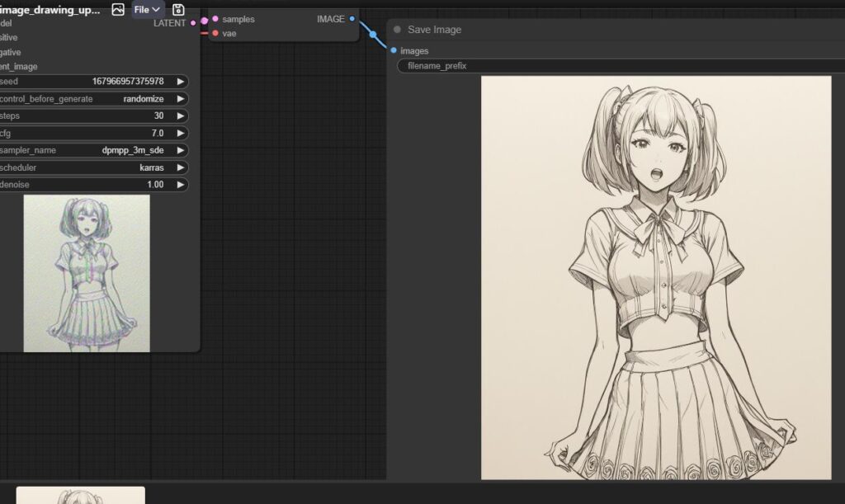Click the images input connector on Save Image
This screenshot has width=845, height=504.
[394, 50]
